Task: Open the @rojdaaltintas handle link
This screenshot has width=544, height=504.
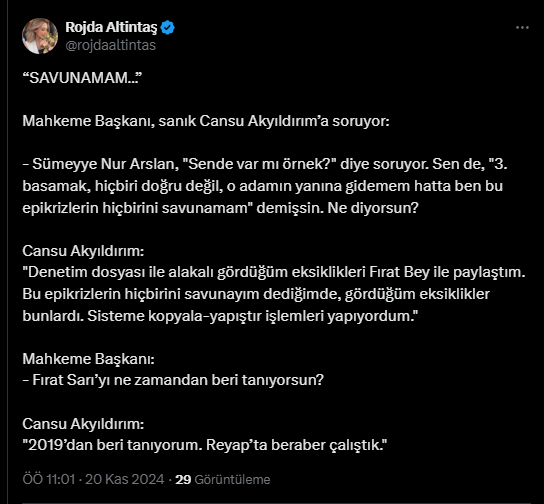Action: 111,45
